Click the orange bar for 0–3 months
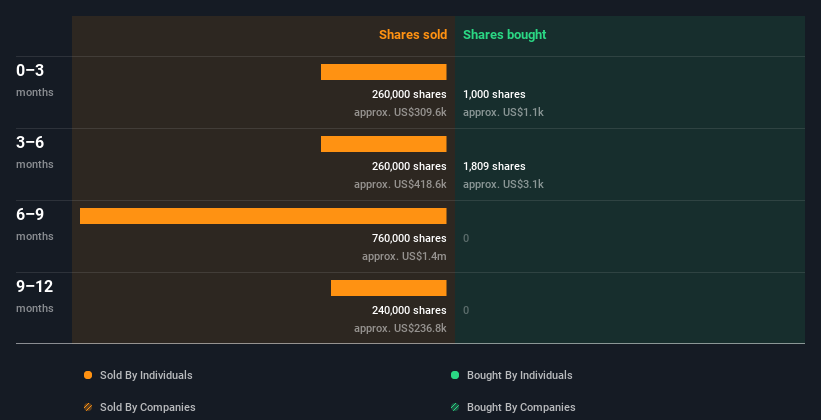This screenshot has width=821, height=420. click(x=383, y=72)
